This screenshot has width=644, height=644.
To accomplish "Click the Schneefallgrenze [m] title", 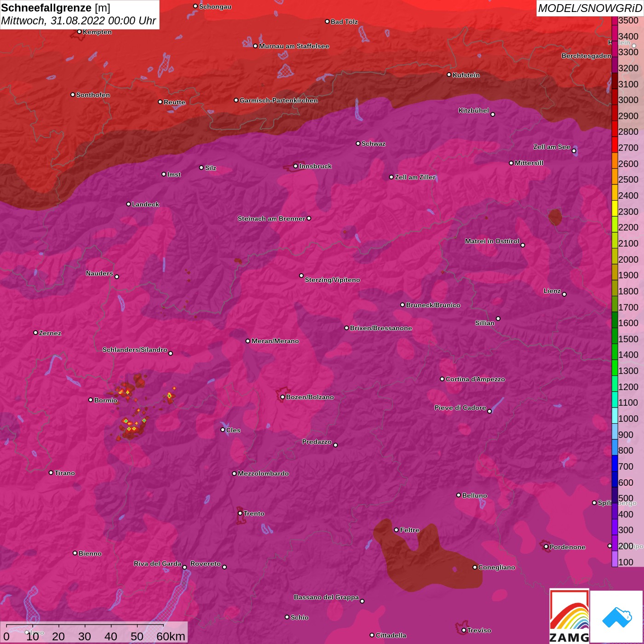I will click(56, 8).
